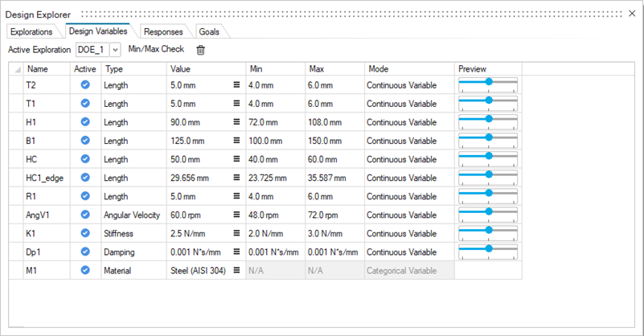644x336 pixels.
Task: Open the menu icon in T2 value cell
Action: click(236, 84)
